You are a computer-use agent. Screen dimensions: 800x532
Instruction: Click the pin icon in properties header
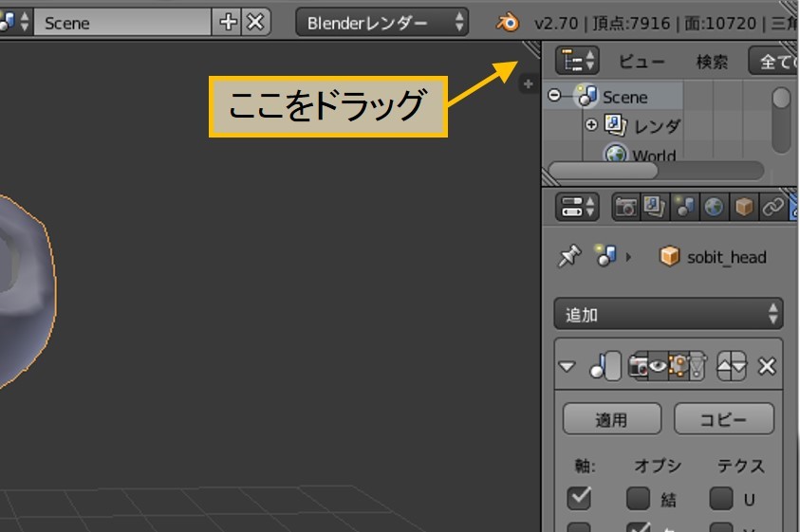point(568,257)
